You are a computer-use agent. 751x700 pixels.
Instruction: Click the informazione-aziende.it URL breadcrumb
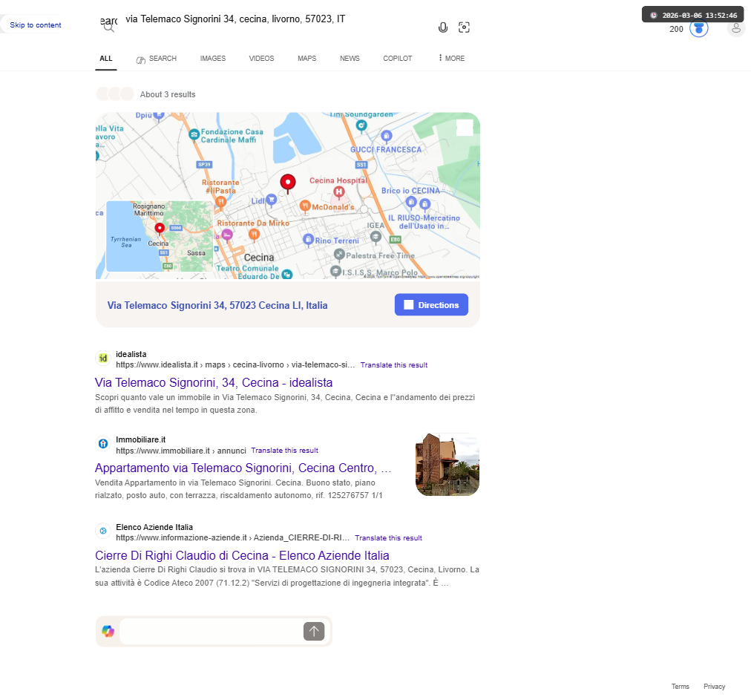click(x=233, y=537)
